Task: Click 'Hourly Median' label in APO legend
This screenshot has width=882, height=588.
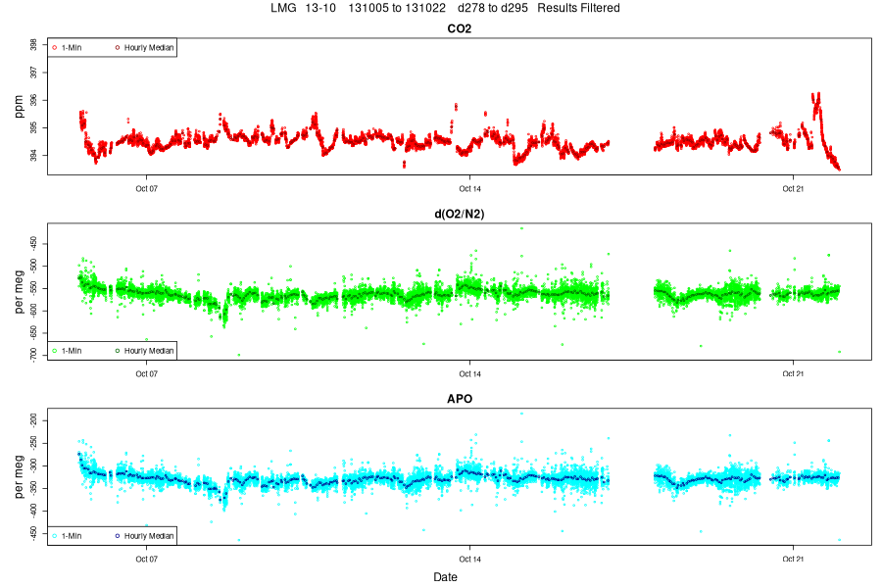Action: click(149, 536)
